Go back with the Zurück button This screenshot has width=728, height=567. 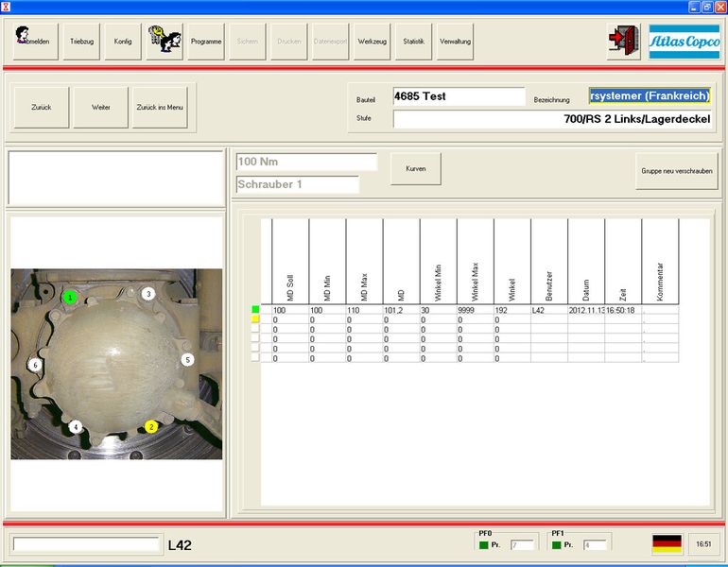tap(42, 107)
